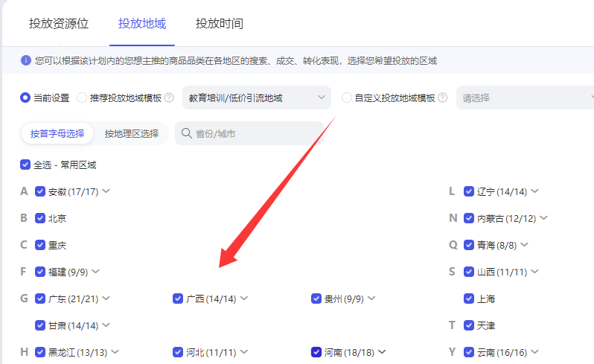Click the help icon next to 自定义投放地域模板
Viewport: 594px width, 364px height.
point(443,98)
